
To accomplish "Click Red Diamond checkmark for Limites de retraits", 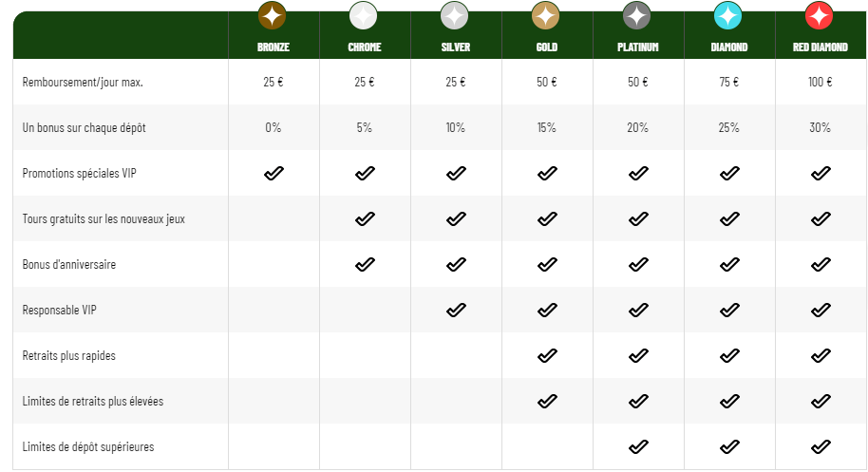I will [821, 401].
